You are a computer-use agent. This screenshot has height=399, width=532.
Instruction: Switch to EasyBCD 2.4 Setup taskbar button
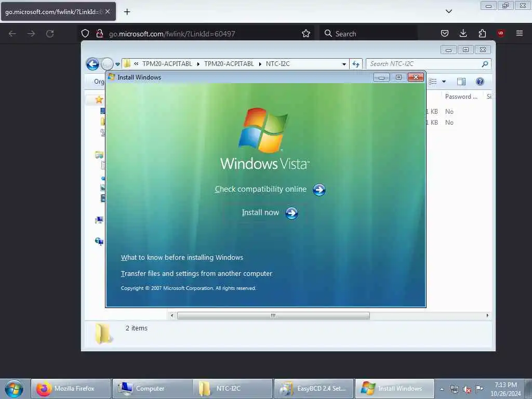point(314,389)
